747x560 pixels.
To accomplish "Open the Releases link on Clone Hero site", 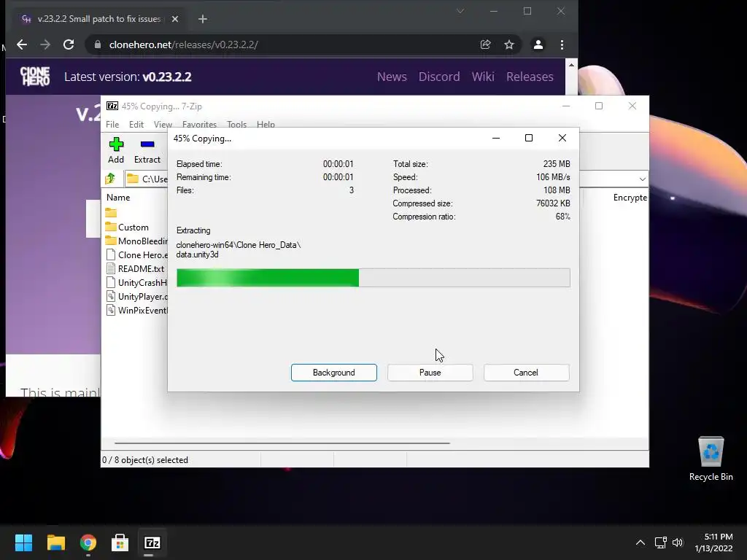I will pyautogui.click(x=530, y=77).
